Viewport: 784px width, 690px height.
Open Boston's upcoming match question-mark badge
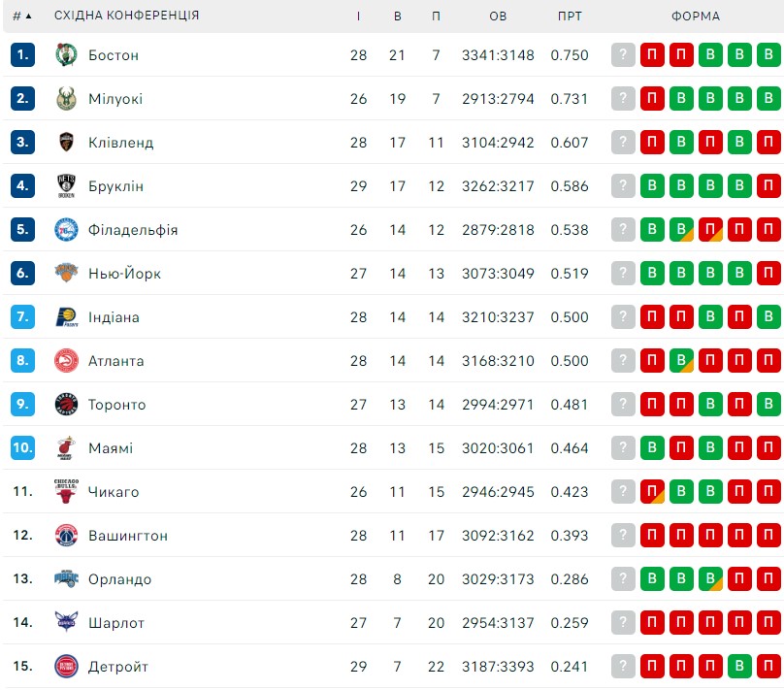click(x=623, y=54)
